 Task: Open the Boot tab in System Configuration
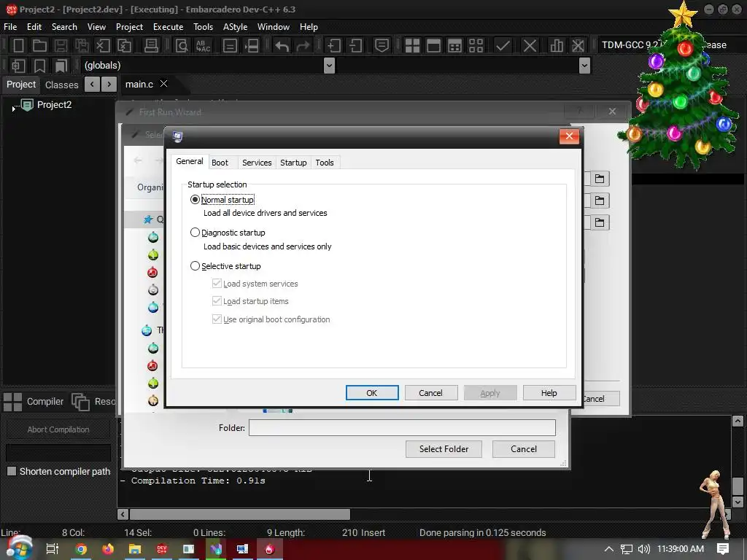pos(220,163)
